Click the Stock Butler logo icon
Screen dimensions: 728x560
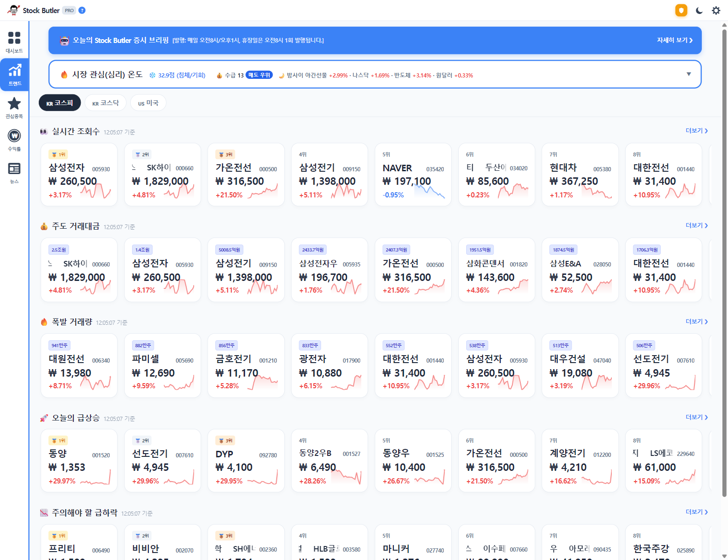(x=14, y=10)
